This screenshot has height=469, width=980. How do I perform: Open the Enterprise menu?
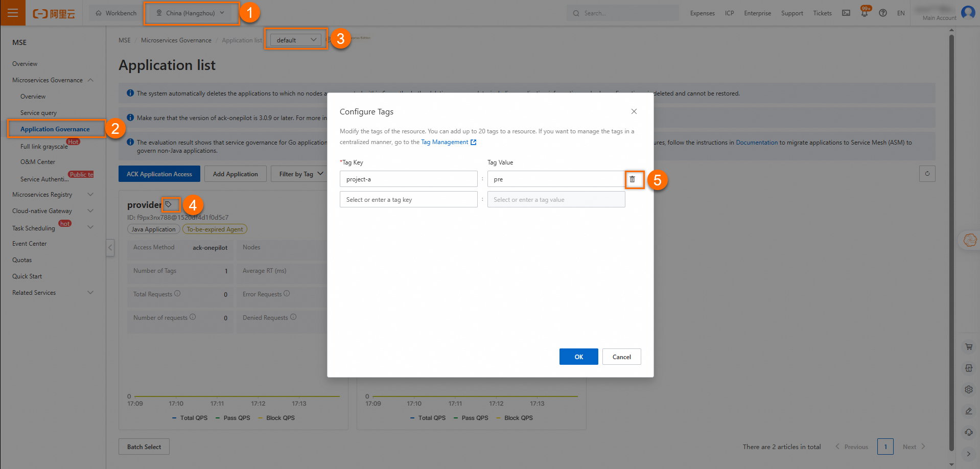coord(758,13)
